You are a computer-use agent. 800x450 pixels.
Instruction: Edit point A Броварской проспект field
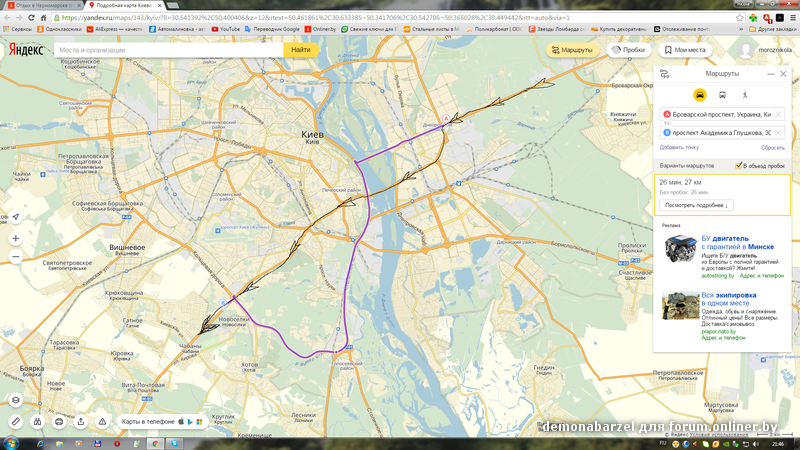[721, 114]
